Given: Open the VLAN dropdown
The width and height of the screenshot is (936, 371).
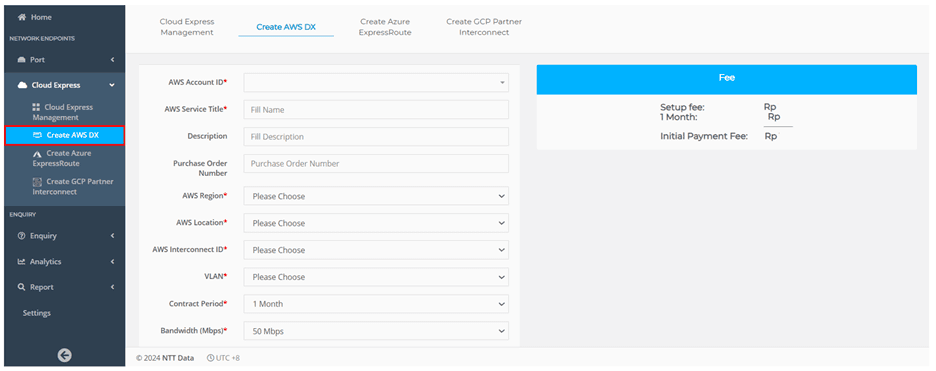Looking at the screenshot, I should [376, 276].
